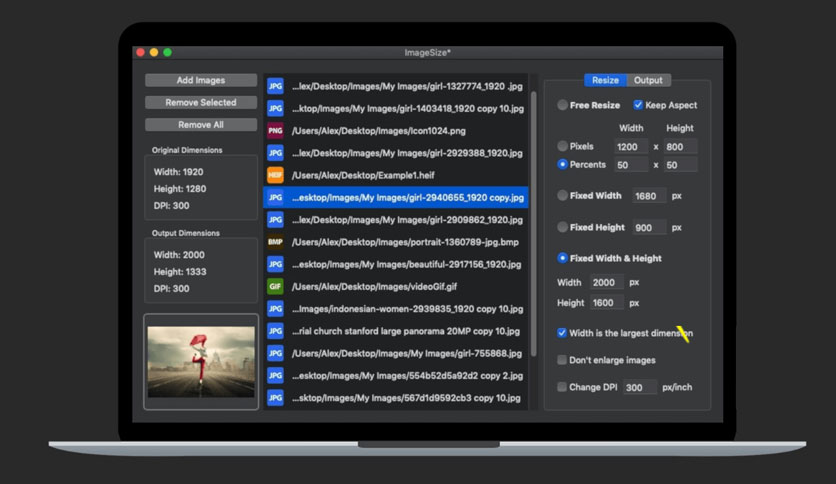Click the Fixed Width field showing 1680

649,196
